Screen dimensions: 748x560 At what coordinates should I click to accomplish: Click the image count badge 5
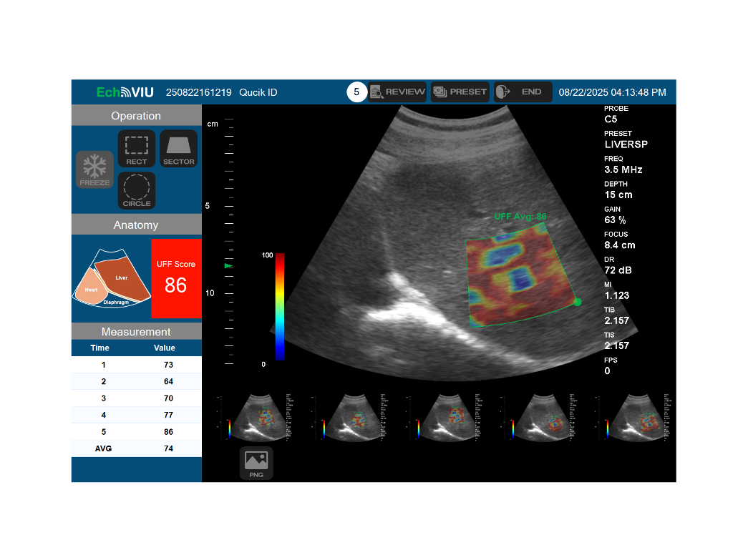coord(356,92)
